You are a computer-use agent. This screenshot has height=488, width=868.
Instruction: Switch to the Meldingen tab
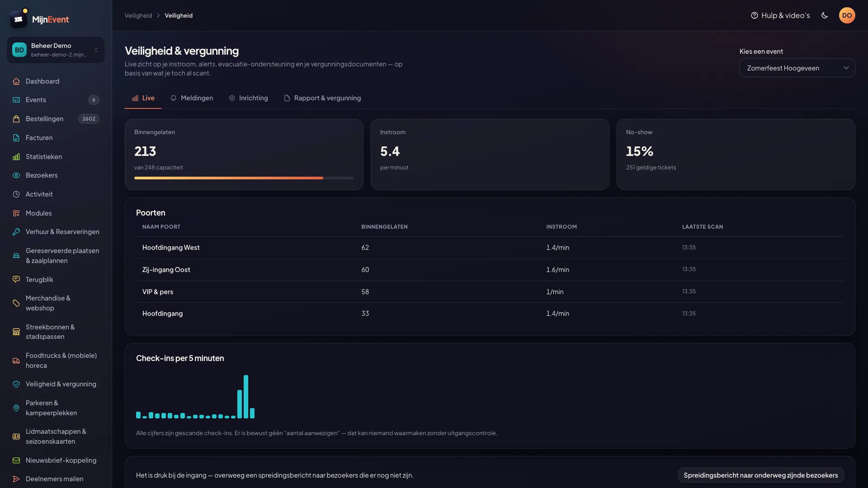(192, 98)
